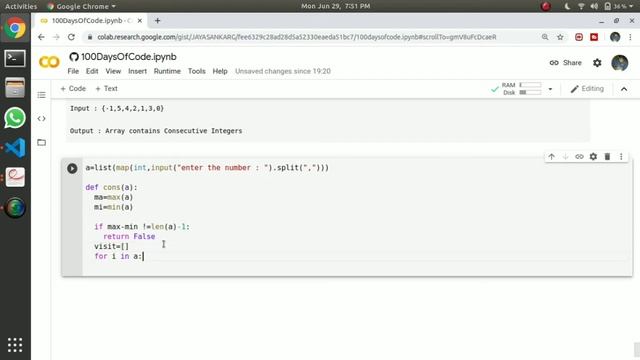The height and width of the screenshot is (360, 640).
Task: Show Applications grid in the dock
Action: point(15,345)
